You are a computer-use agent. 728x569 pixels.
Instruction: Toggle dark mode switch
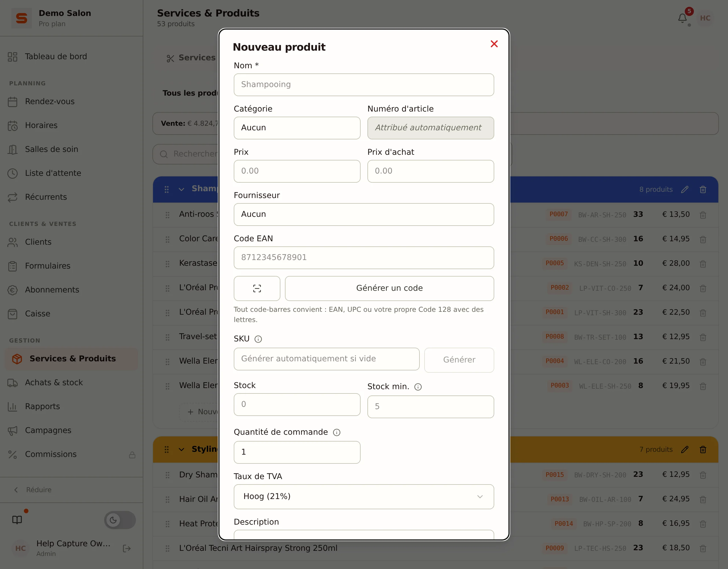[120, 519]
